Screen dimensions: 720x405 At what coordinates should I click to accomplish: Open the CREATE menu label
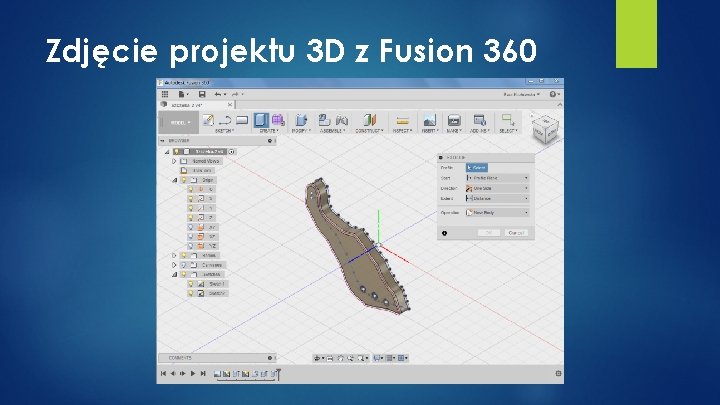click(269, 131)
